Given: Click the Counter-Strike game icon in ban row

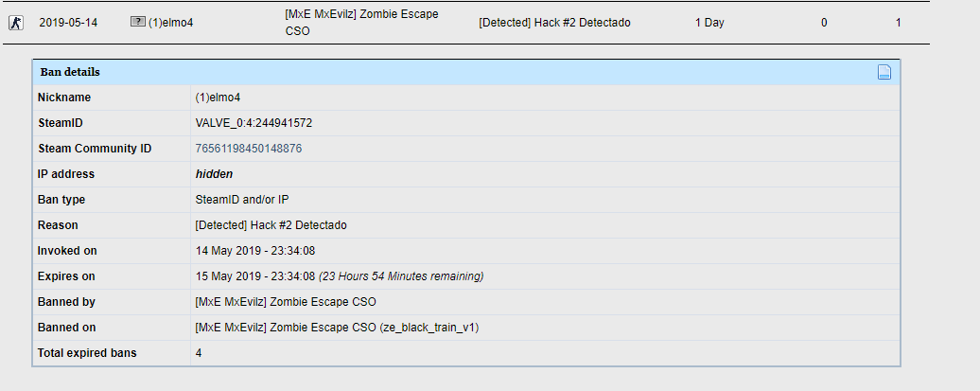Looking at the screenshot, I should point(16,23).
